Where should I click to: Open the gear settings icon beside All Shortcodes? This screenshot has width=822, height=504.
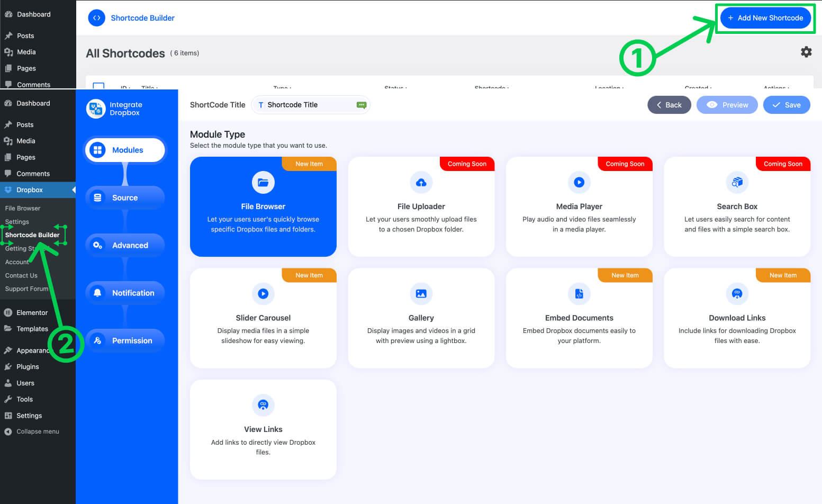806,52
